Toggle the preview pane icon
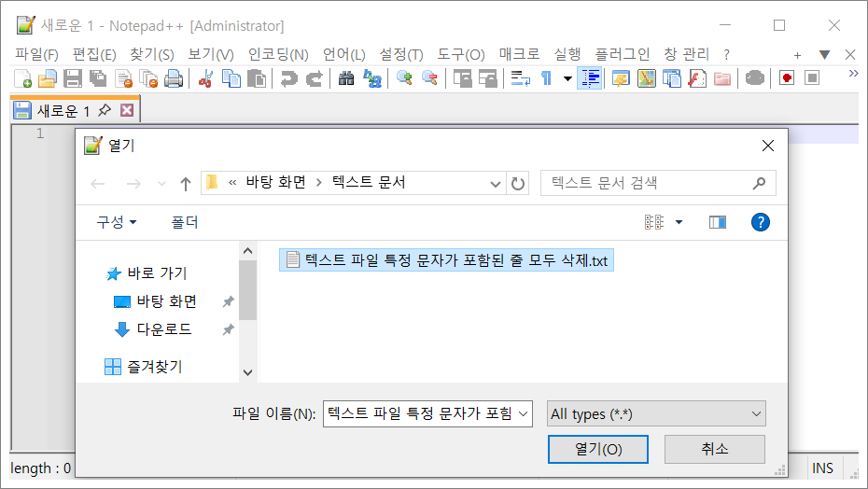This screenshot has height=489, width=868. [x=718, y=223]
